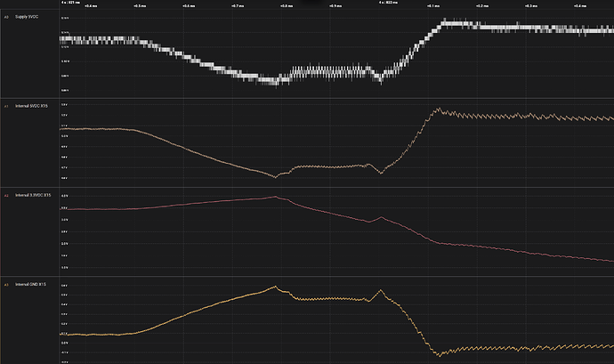Click the +0.5 ms ruler tick
This screenshot has width=614, height=364.
(140, 4)
